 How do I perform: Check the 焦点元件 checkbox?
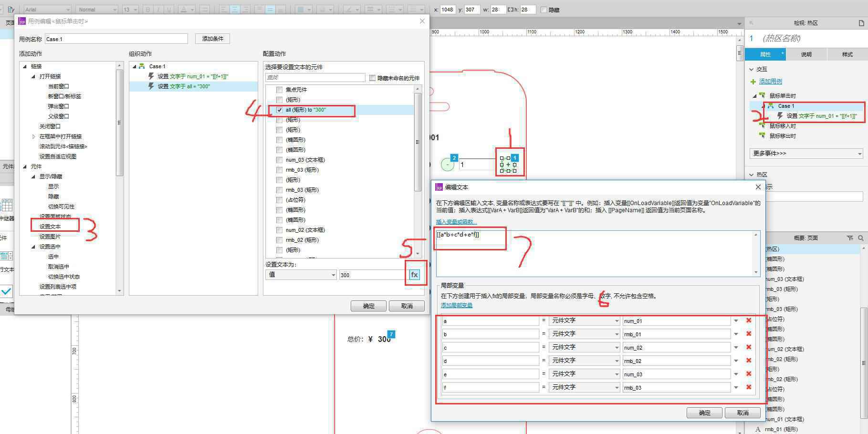[x=280, y=90]
